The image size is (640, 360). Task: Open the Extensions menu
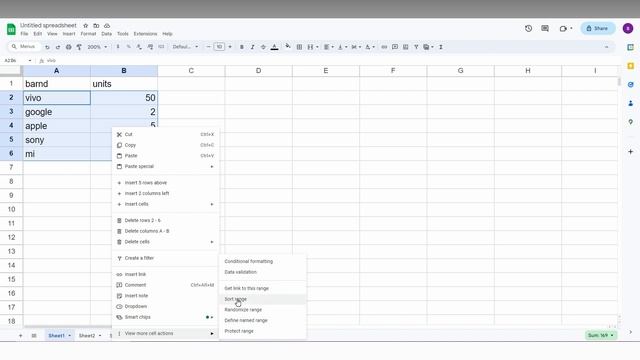(145, 34)
